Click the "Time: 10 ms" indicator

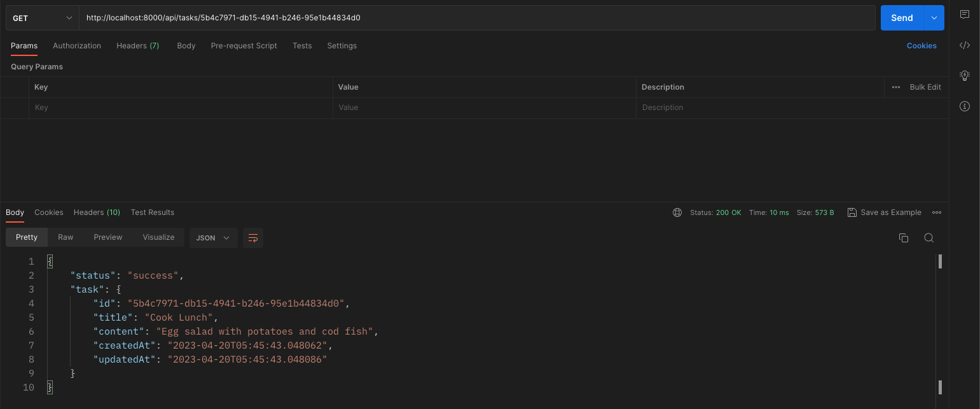point(769,212)
